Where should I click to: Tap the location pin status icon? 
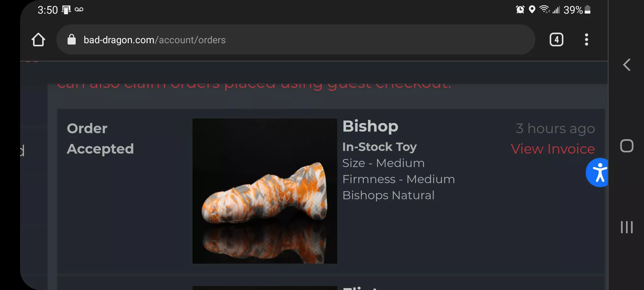[x=532, y=10]
